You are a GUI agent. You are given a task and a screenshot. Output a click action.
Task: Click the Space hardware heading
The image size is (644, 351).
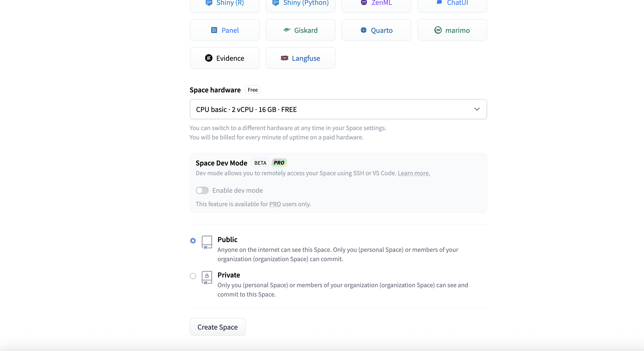click(215, 90)
